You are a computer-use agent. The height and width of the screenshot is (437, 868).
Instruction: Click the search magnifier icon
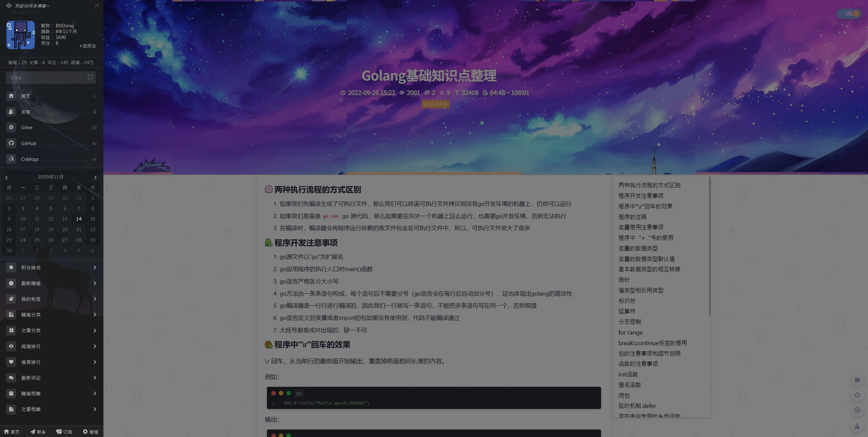[90, 77]
